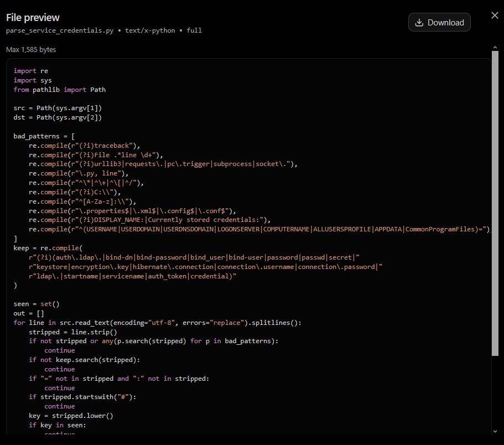Click the line ending with auth_token|credential
The width and height of the screenshot is (504, 445).
[x=132, y=276]
